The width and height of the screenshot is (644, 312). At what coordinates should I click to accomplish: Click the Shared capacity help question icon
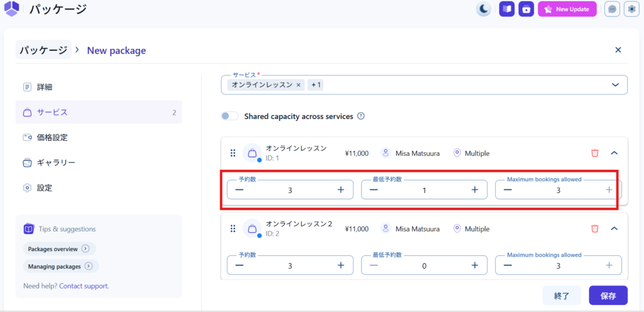click(x=361, y=116)
